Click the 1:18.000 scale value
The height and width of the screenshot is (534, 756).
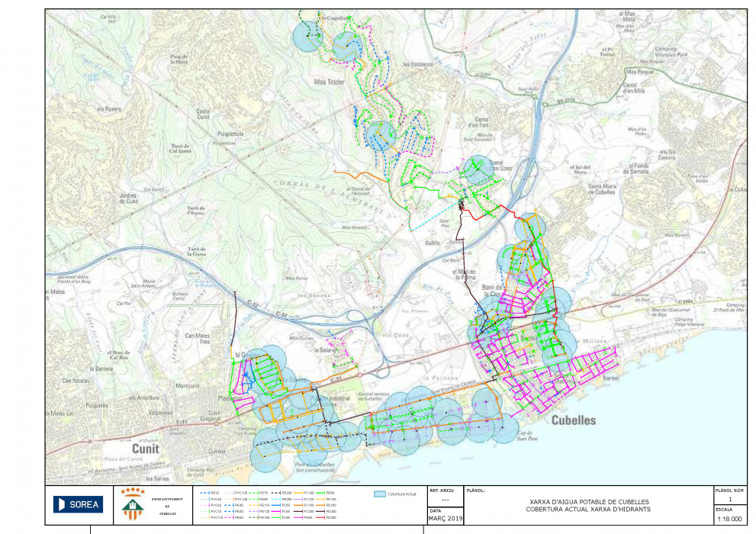pyautogui.click(x=729, y=519)
